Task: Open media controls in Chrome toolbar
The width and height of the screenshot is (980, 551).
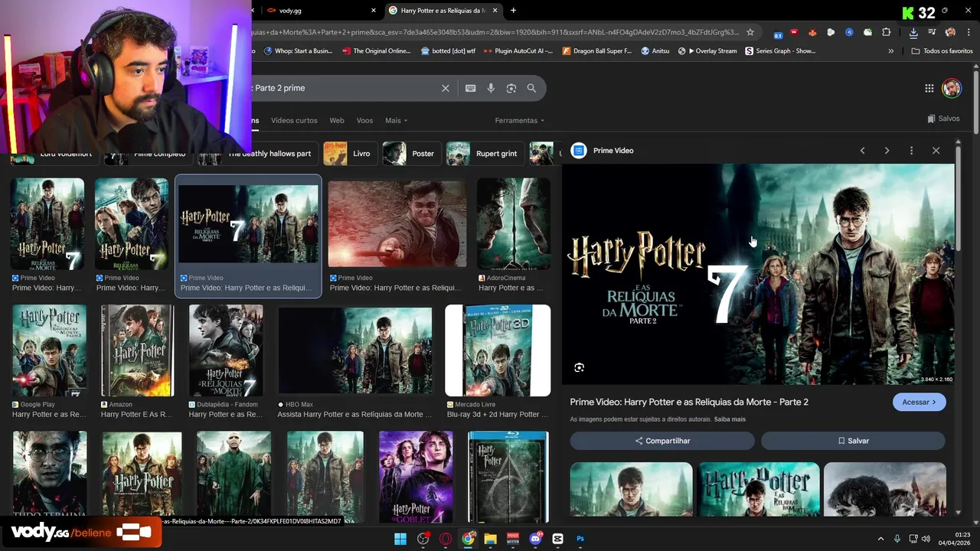Action: 932,32
